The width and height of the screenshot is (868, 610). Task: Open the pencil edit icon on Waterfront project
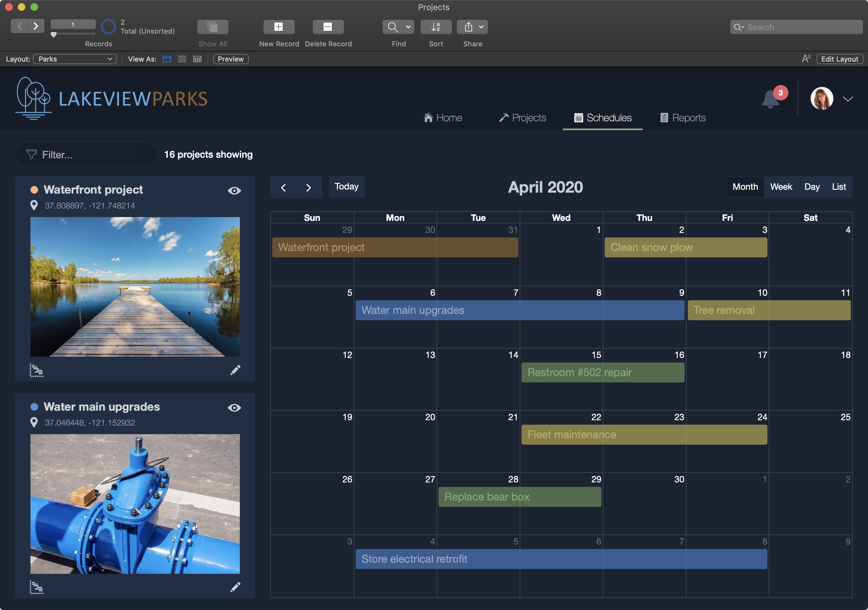pyautogui.click(x=235, y=370)
